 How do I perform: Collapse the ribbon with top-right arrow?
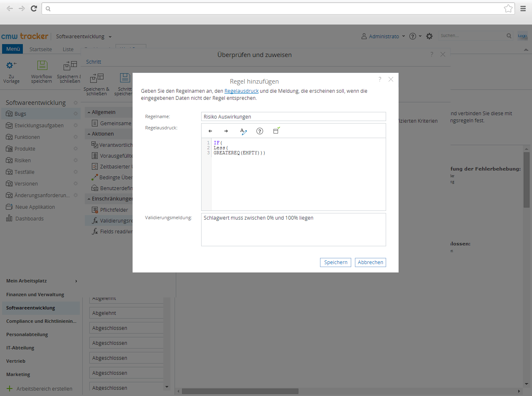pyautogui.click(x=525, y=49)
